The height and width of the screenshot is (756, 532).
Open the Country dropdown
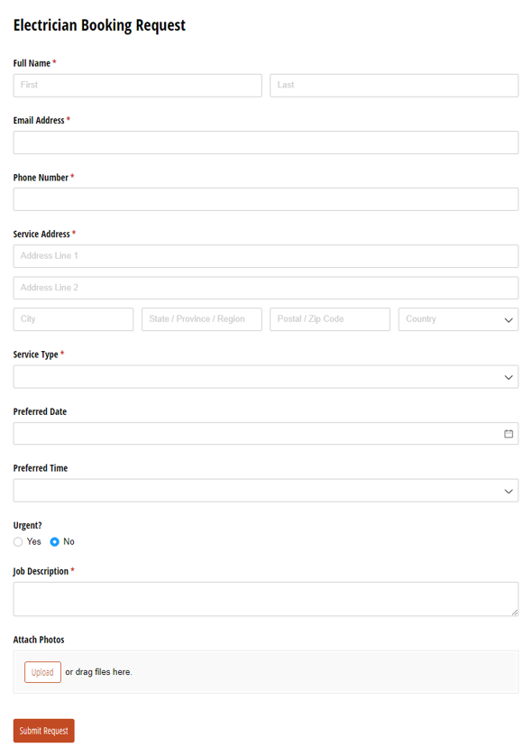(458, 319)
